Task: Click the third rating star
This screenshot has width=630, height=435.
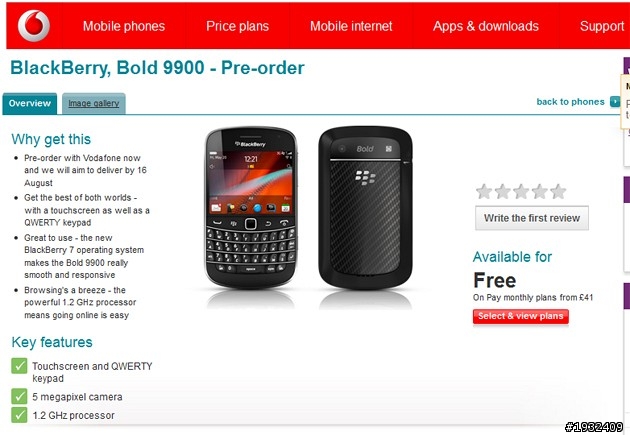Action: (x=521, y=192)
